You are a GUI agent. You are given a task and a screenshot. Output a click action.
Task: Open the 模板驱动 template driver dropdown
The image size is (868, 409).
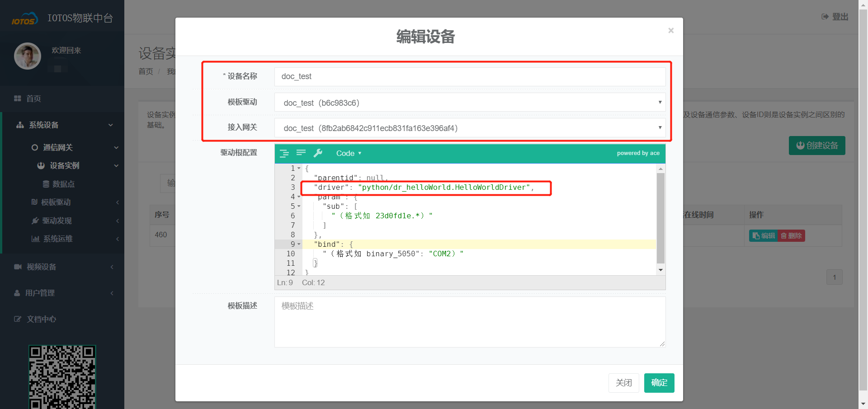(x=470, y=103)
